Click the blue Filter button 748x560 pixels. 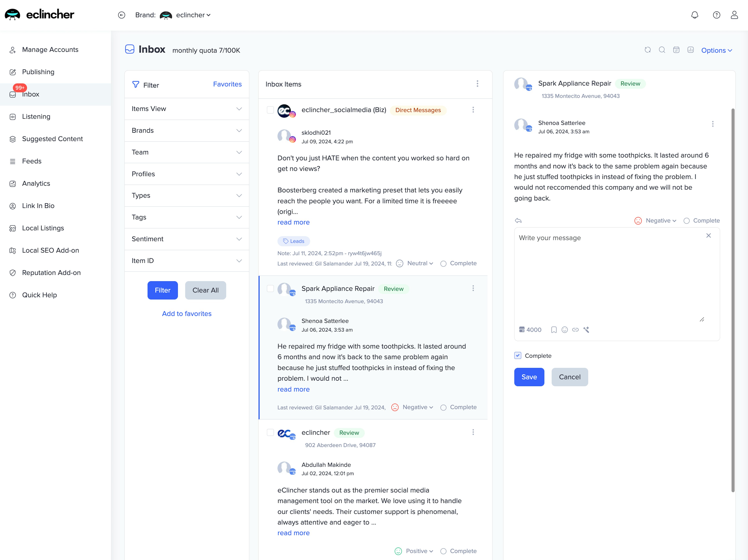[x=162, y=290]
